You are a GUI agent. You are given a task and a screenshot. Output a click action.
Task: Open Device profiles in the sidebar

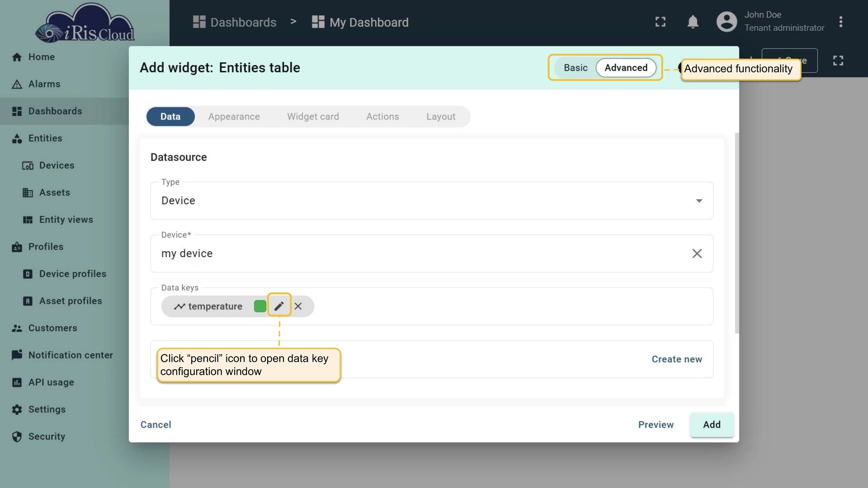64,274
